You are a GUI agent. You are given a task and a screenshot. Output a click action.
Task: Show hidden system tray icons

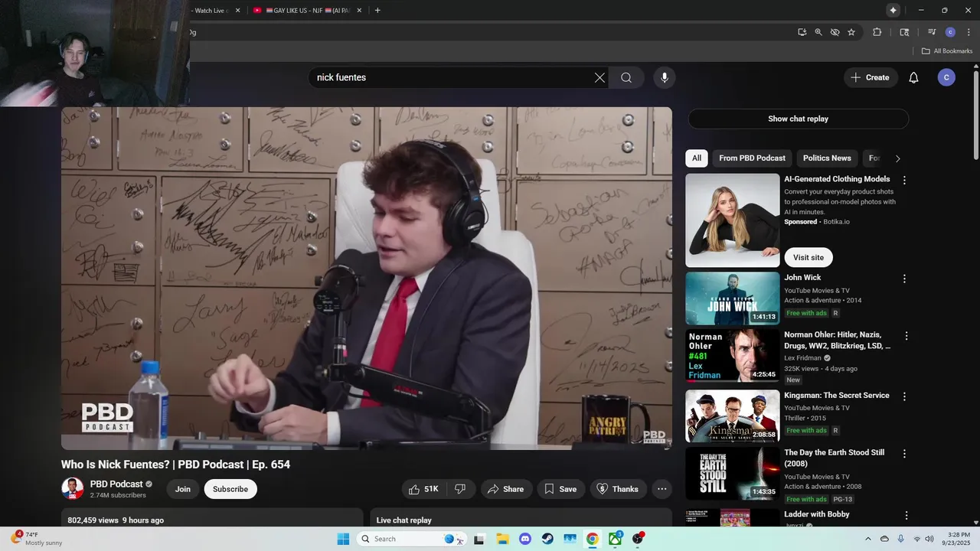pyautogui.click(x=867, y=539)
